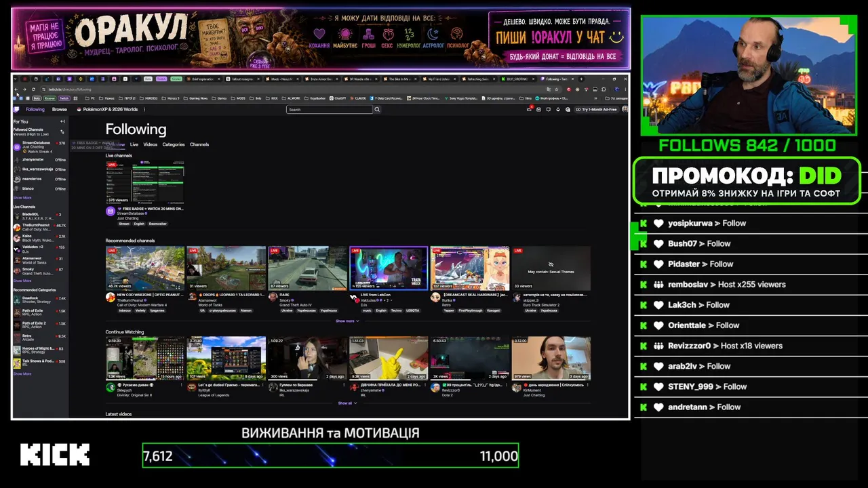
Task: Click the Twitch search magnifier button
Action: (378, 109)
